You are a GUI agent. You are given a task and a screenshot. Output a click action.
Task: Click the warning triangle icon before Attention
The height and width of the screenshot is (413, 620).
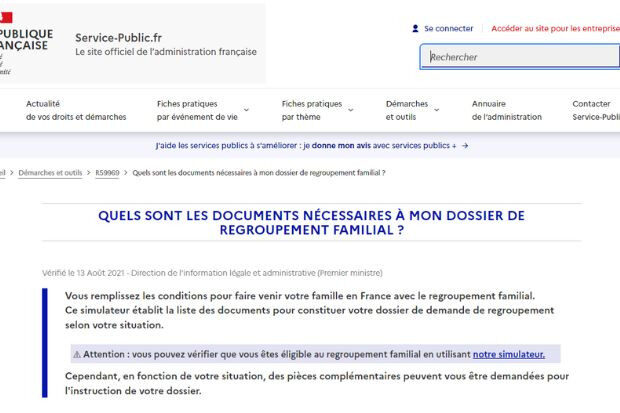(x=77, y=354)
